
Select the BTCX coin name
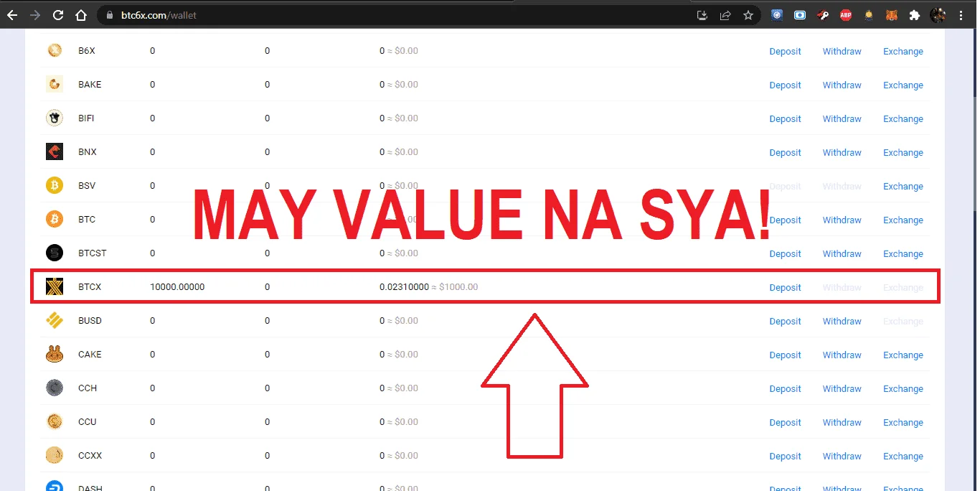coord(90,287)
